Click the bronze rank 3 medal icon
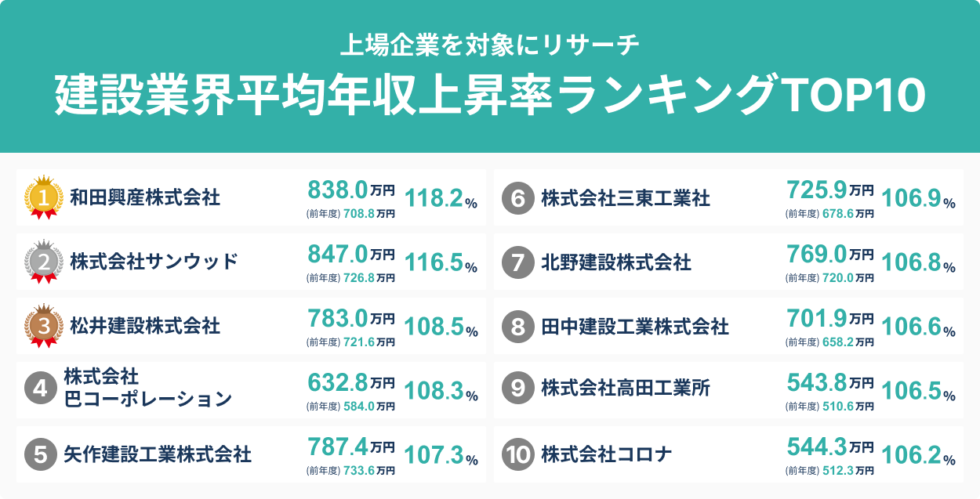 [43, 326]
